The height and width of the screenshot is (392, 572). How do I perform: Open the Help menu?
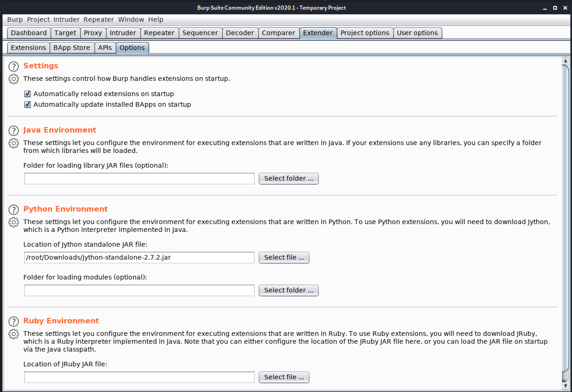pyautogui.click(x=156, y=19)
